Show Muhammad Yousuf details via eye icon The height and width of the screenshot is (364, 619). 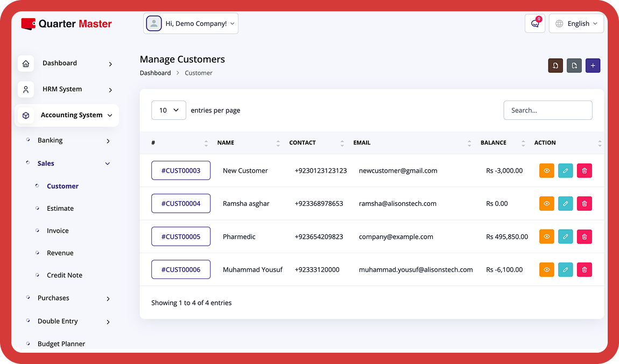pyautogui.click(x=546, y=270)
